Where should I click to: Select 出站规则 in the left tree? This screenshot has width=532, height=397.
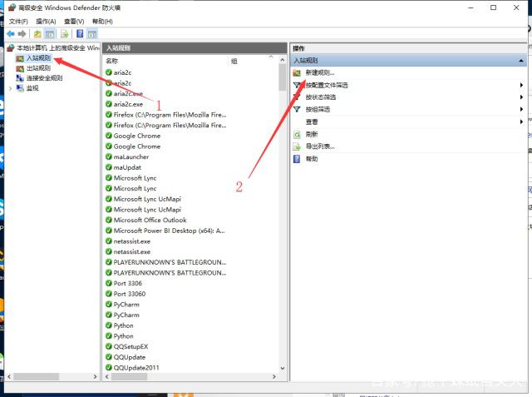[x=38, y=68]
